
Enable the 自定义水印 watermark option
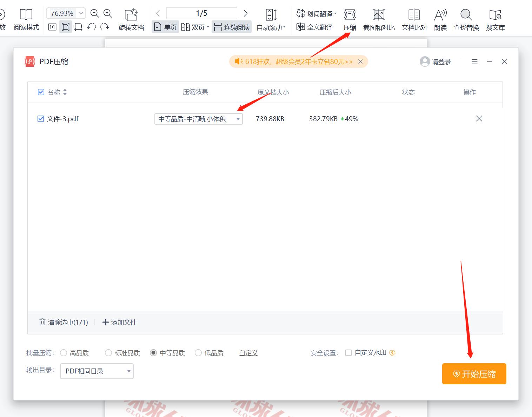(348, 353)
